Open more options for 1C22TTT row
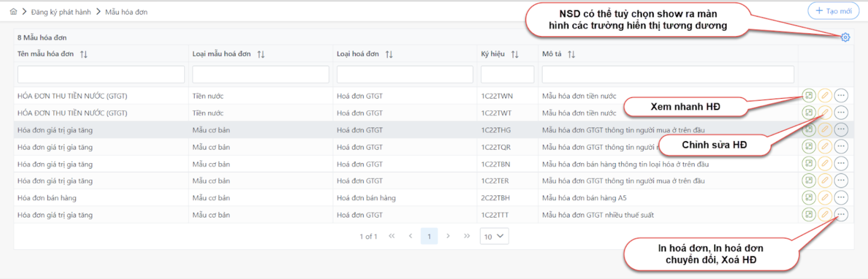868x279 pixels. 841,214
